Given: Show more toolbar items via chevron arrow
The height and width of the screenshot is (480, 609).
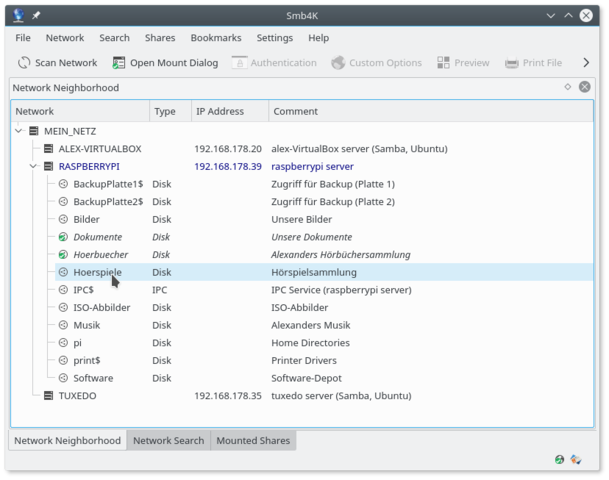Looking at the screenshot, I should pos(586,63).
